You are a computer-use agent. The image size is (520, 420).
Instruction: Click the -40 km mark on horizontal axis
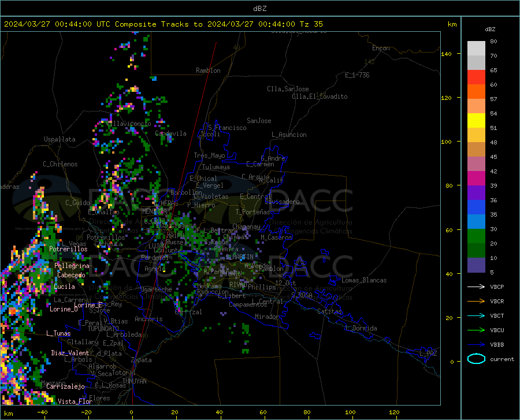tap(42, 412)
